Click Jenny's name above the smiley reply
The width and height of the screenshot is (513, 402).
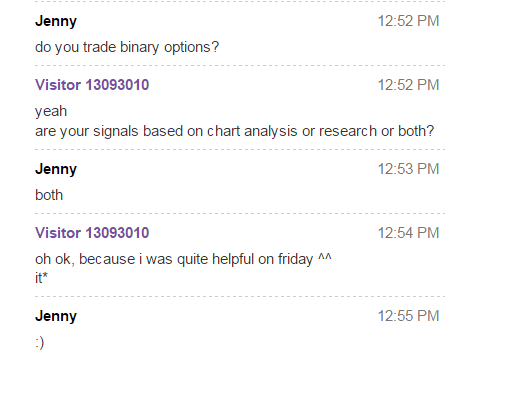coord(56,317)
